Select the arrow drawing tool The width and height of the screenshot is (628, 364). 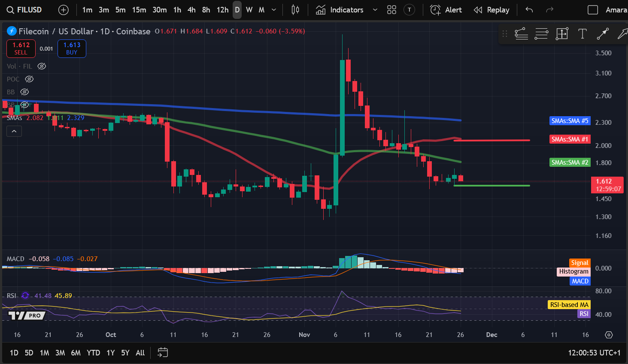pyautogui.click(x=603, y=34)
